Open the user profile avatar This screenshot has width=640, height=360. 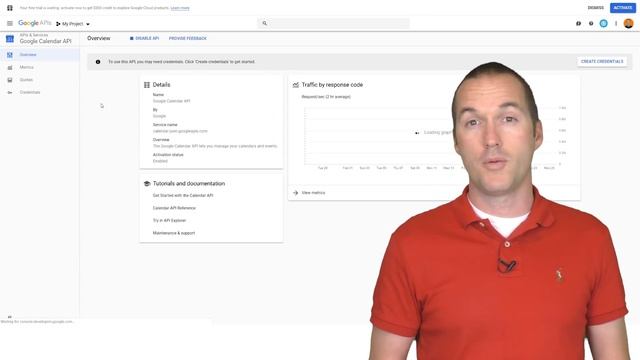tap(629, 23)
